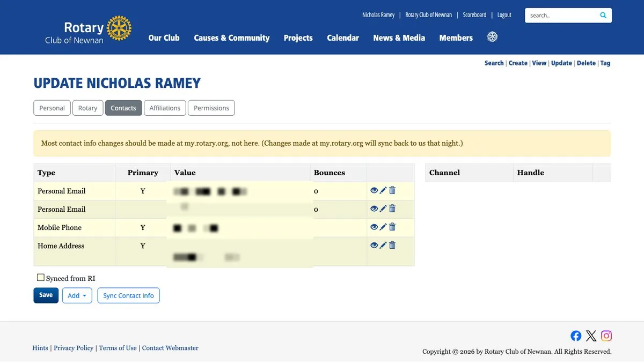View the Home Address entry

374,245
